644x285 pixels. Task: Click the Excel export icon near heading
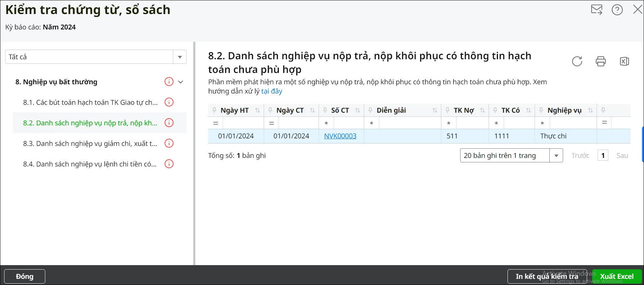point(624,61)
